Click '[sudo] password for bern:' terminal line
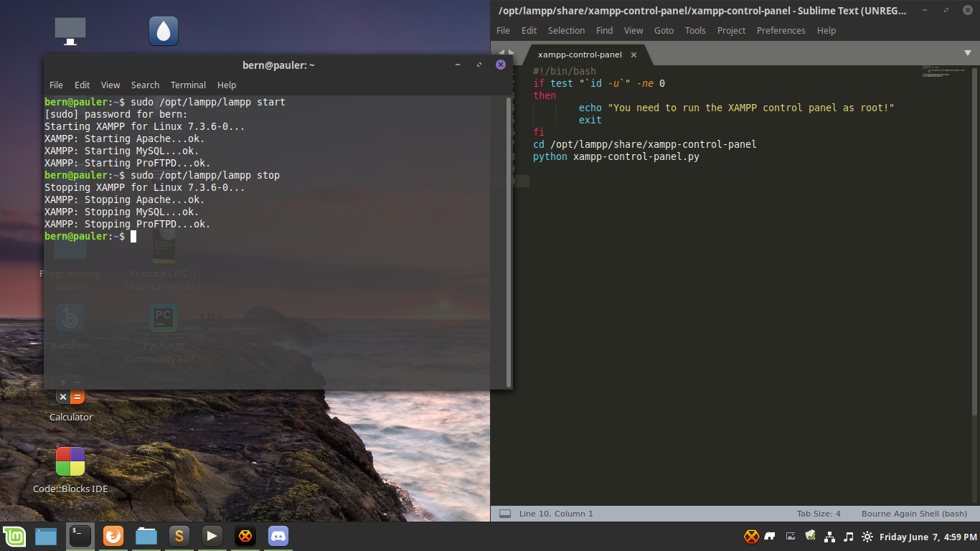Viewport: 980px width, 551px height. [116, 114]
